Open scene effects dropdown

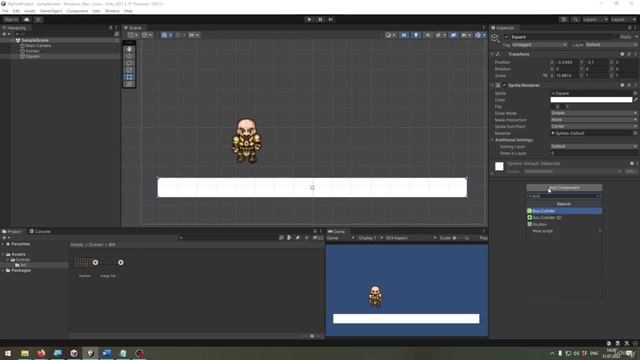click(440, 35)
